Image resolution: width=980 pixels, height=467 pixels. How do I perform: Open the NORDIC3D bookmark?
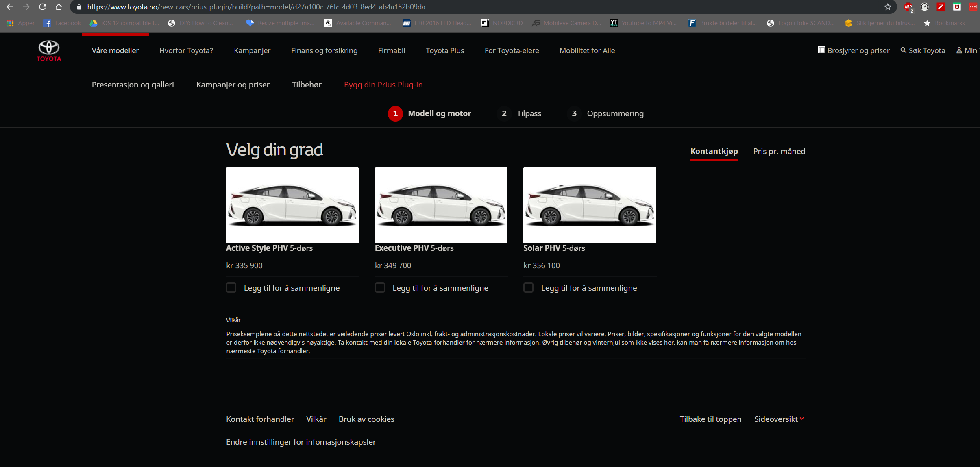coord(502,23)
